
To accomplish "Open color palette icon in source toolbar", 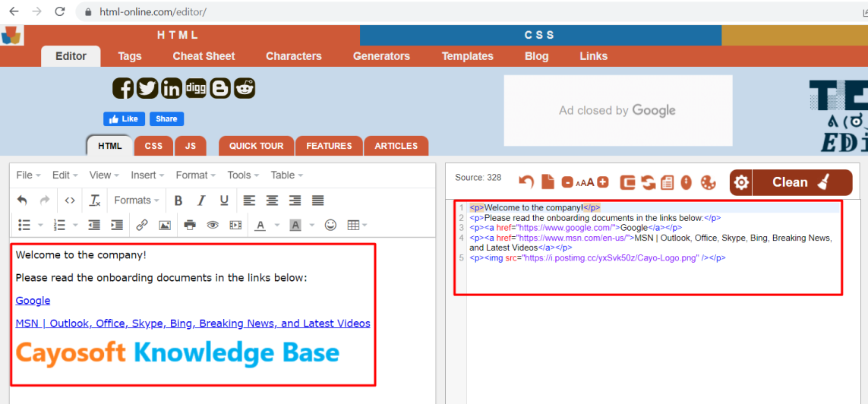I will 708,182.
